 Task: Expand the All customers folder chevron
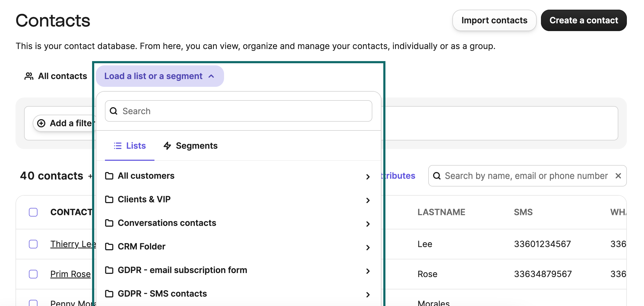pyautogui.click(x=368, y=177)
